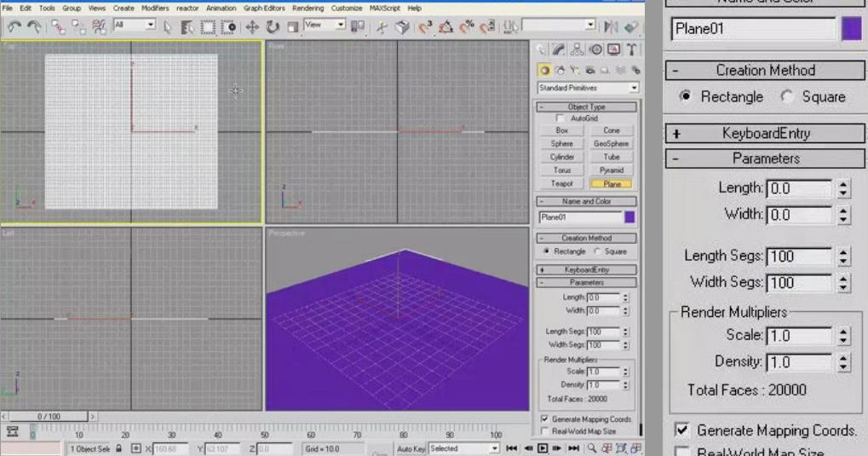The height and width of the screenshot is (456, 868).
Task: Open purple object color swatch in command panel
Action: [x=629, y=217]
